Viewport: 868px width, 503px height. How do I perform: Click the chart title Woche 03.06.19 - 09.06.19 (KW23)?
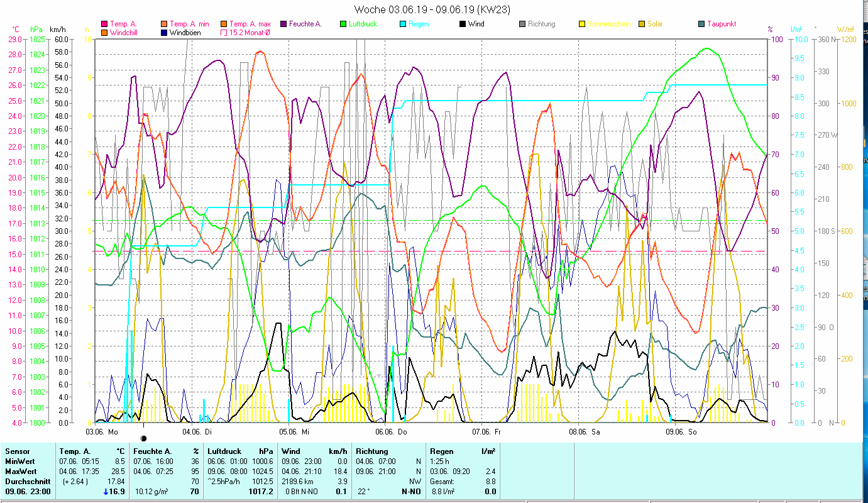432,9
